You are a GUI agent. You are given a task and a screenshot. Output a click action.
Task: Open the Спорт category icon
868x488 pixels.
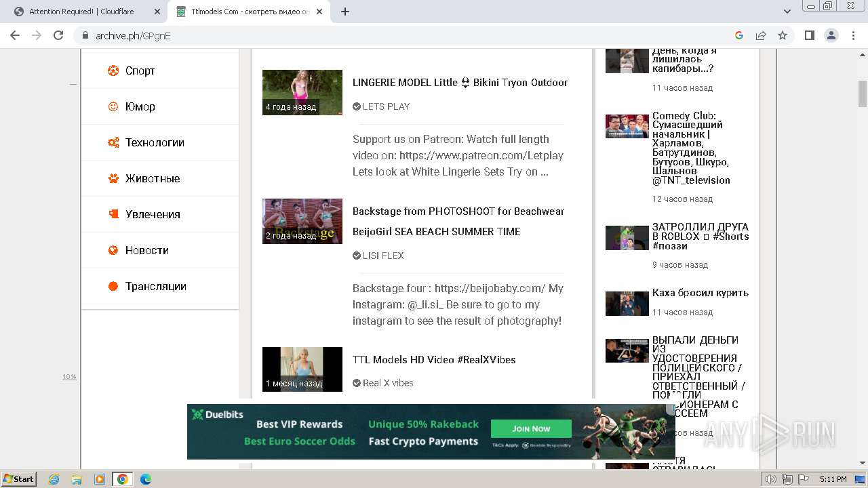point(113,70)
